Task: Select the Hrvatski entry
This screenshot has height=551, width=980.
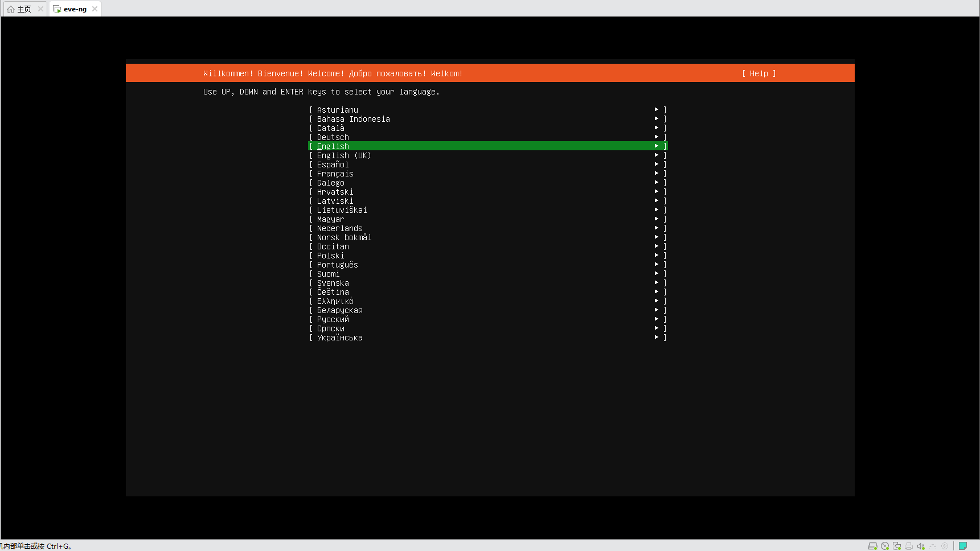Action: tap(487, 192)
